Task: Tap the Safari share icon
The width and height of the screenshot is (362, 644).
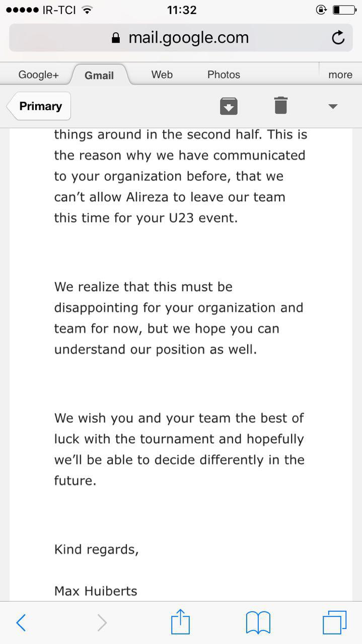Action: click(x=180, y=622)
